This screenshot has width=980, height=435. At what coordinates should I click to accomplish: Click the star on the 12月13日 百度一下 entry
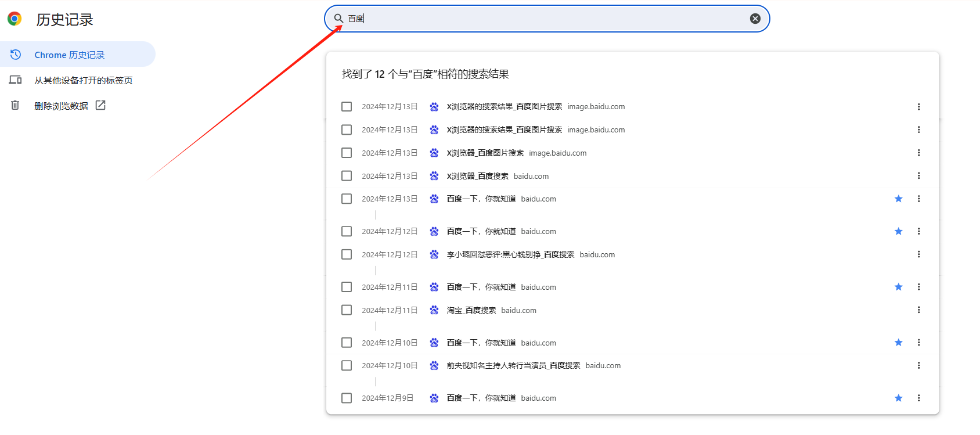(899, 199)
